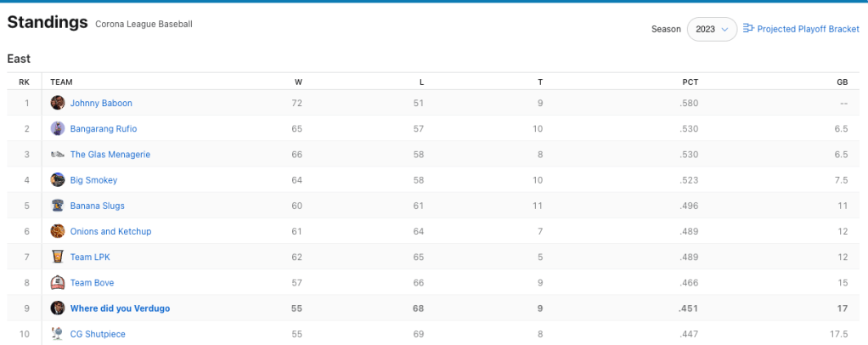Open Johnny Baboon team page link

[101, 103]
